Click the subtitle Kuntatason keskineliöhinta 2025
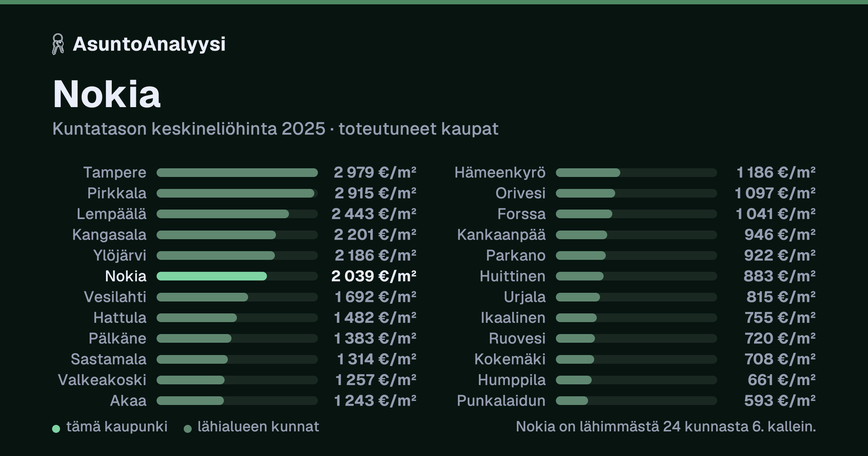 pyautogui.click(x=189, y=128)
